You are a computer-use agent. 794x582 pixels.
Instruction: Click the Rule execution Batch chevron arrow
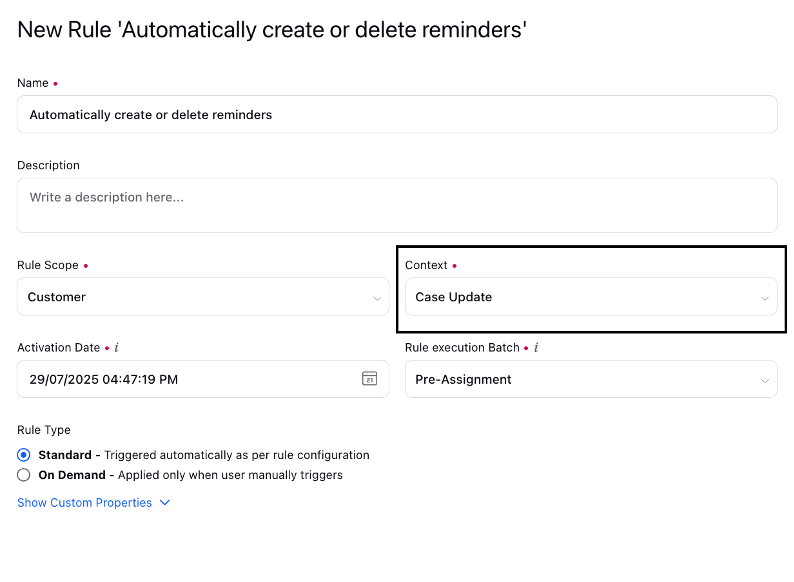[x=765, y=380]
